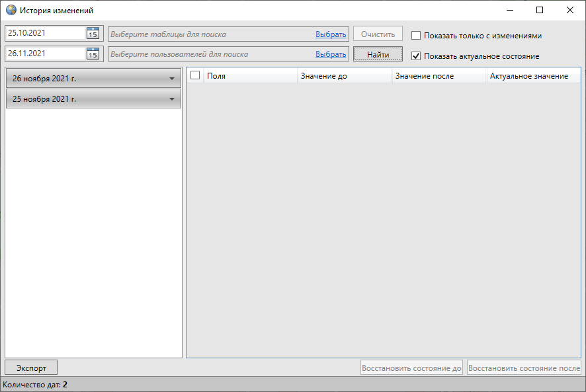Click the globe icon in title bar
This screenshot has height=392, width=586.
pyautogui.click(x=11, y=11)
